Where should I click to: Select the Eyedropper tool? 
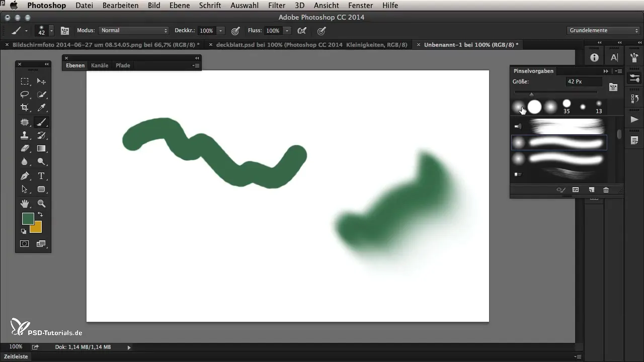[x=41, y=108]
